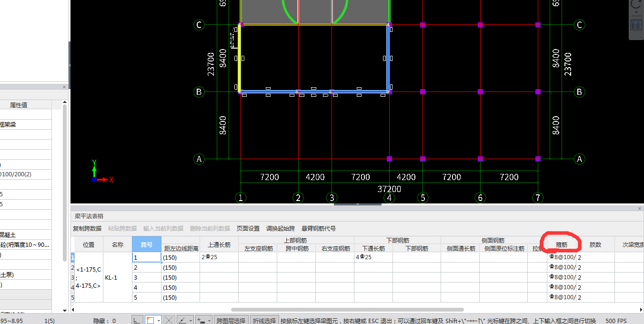Viewport: 644px width, 324px height.
Task: Select the yellow beam on axis 1
Action: 239,57
